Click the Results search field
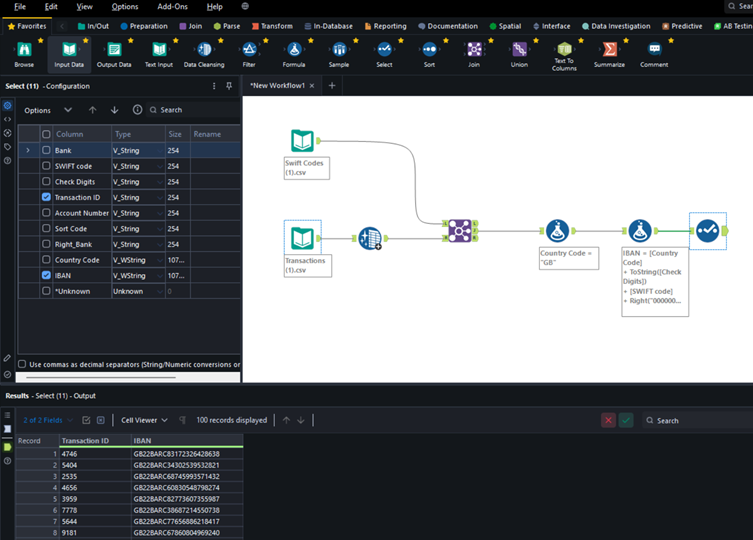 point(695,421)
